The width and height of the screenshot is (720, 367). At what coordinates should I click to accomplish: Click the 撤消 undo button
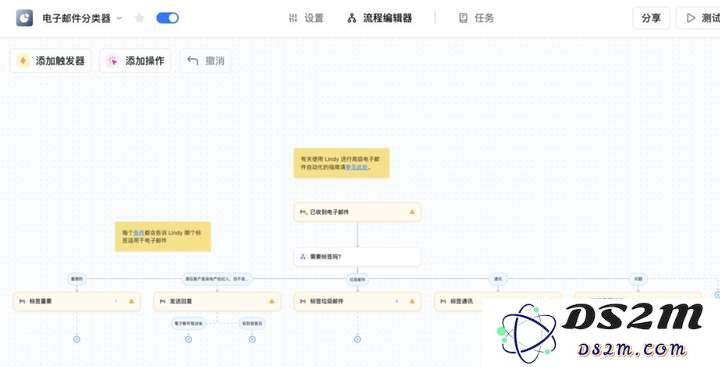tap(206, 61)
